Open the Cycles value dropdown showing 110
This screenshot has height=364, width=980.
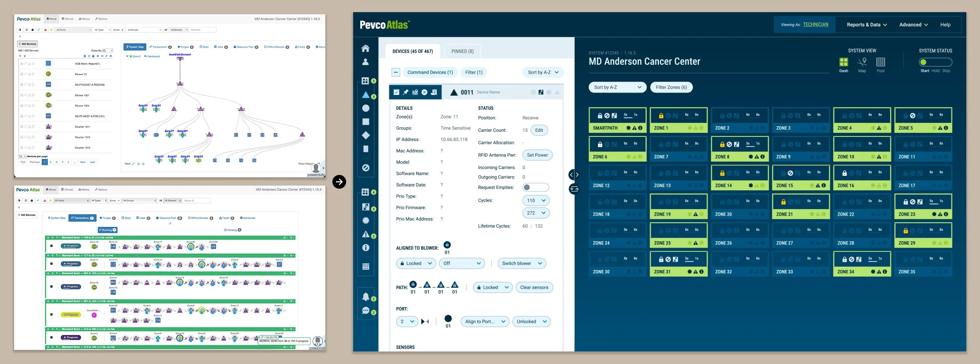[x=535, y=200]
